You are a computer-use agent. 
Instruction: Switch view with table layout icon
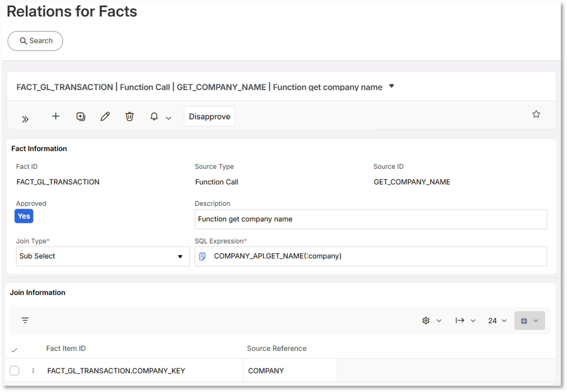point(524,321)
